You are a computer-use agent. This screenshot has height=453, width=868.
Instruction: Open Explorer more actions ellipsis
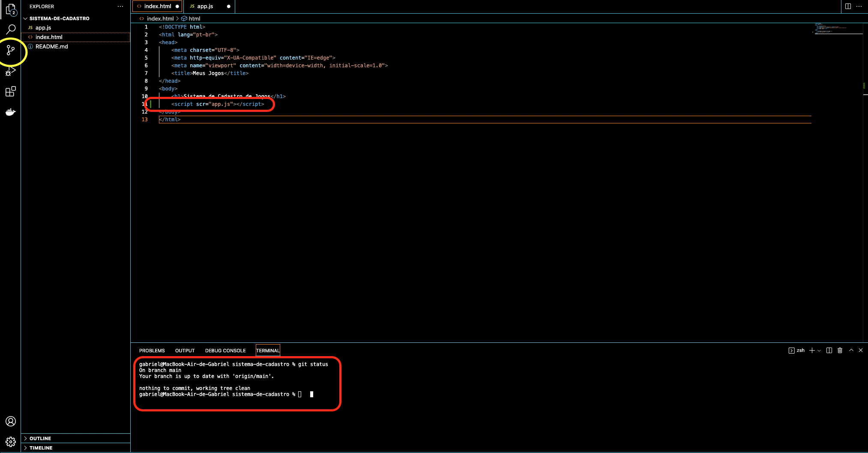tap(120, 6)
